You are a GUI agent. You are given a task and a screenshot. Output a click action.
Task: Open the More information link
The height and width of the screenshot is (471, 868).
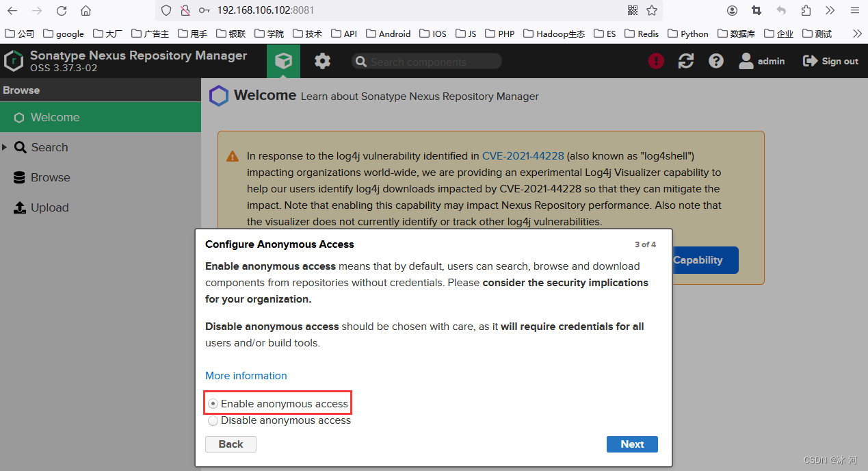click(246, 376)
